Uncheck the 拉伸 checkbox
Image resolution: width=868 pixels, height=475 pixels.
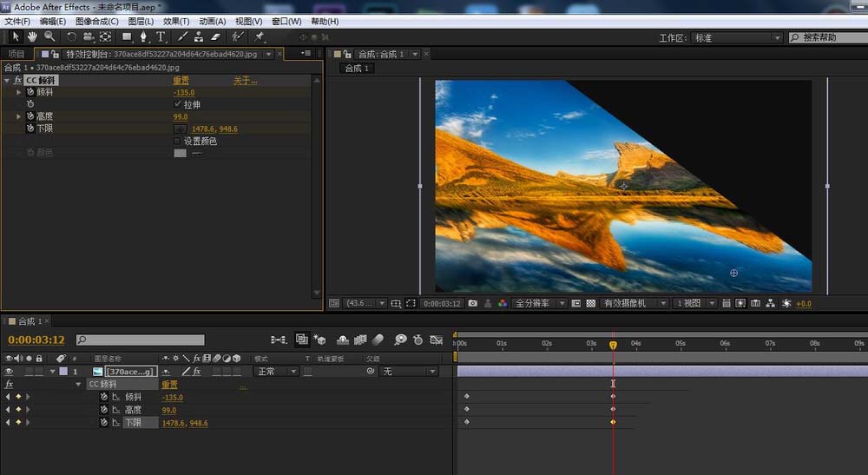[x=178, y=104]
